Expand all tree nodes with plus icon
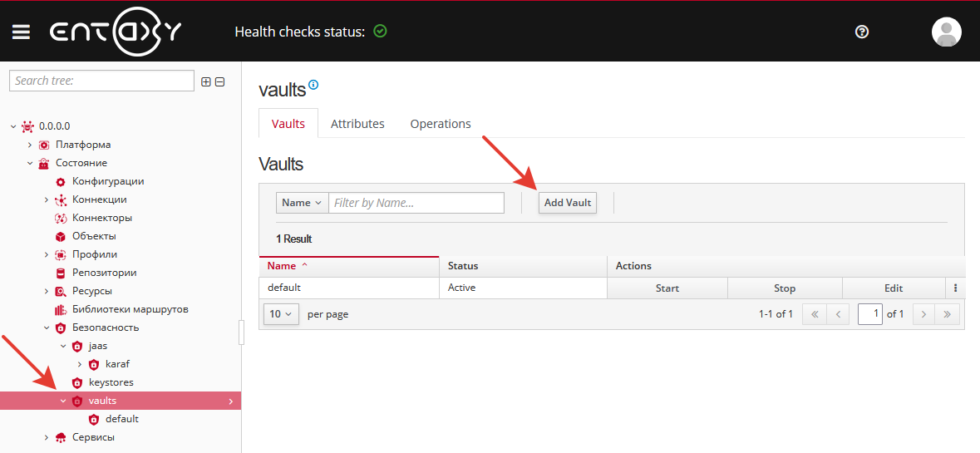The height and width of the screenshot is (453, 980). click(206, 81)
